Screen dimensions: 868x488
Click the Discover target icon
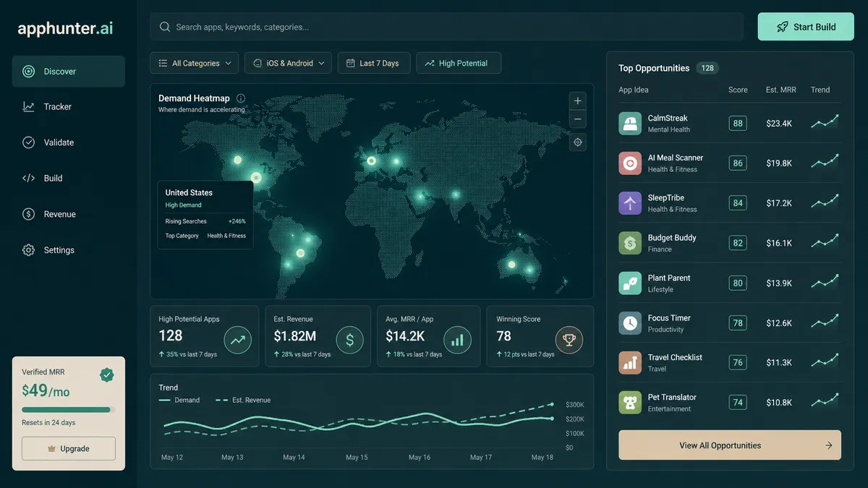point(28,72)
